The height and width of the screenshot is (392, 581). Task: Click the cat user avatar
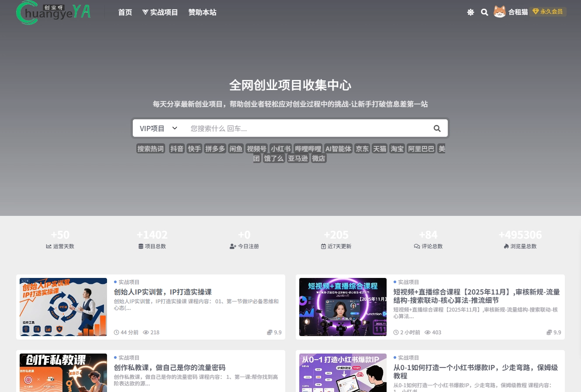click(499, 12)
